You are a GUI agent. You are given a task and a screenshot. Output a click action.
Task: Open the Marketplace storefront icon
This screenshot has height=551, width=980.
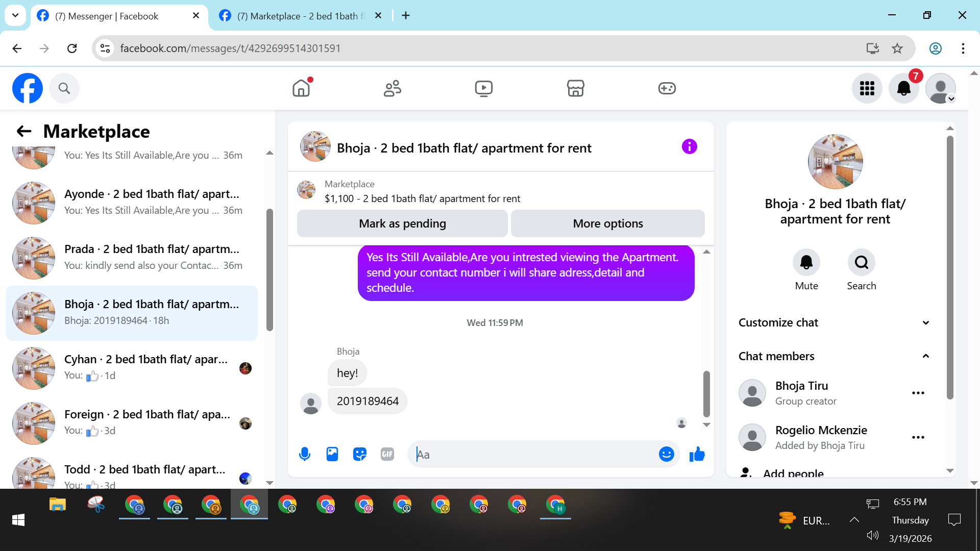click(x=575, y=88)
